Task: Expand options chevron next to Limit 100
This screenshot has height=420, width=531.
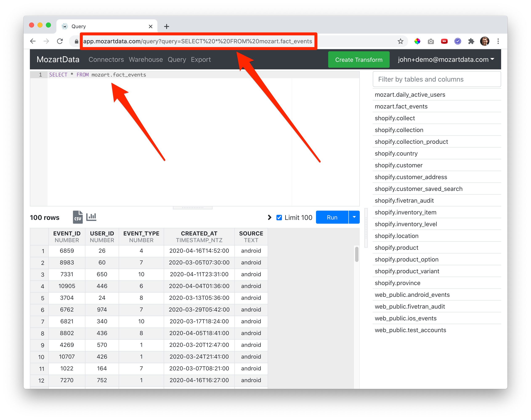Action: tap(269, 217)
